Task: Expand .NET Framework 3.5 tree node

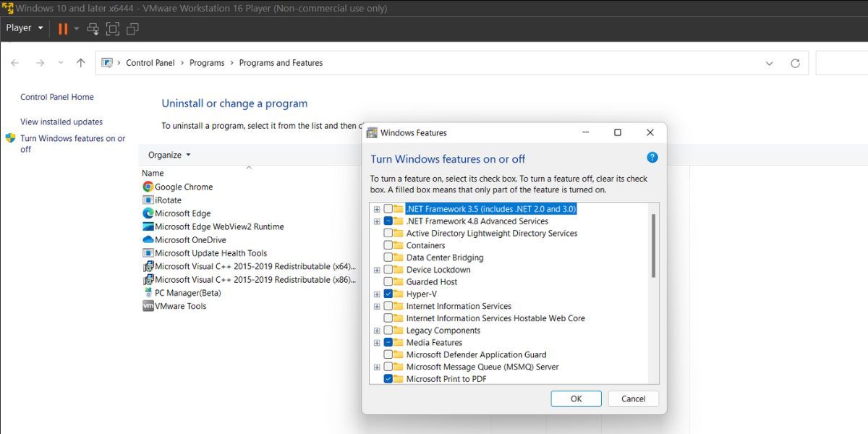Action: point(377,209)
